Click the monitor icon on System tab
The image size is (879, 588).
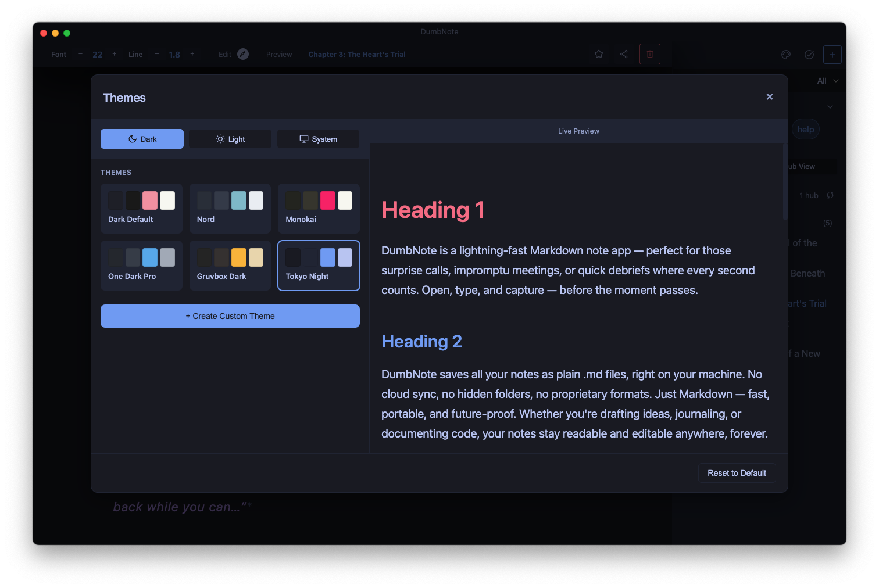(x=304, y=139)
